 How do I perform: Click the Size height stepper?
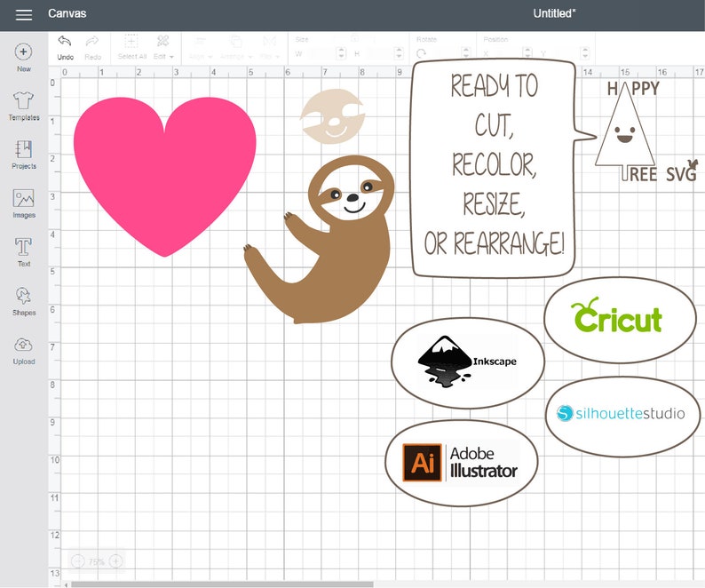click(x=399, y=53)
